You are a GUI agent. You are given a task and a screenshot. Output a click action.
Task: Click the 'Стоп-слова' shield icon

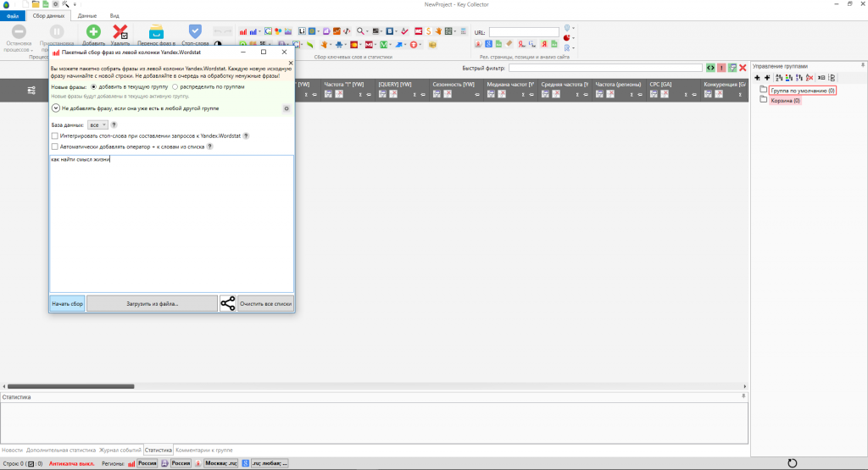[x=195, y=31]
